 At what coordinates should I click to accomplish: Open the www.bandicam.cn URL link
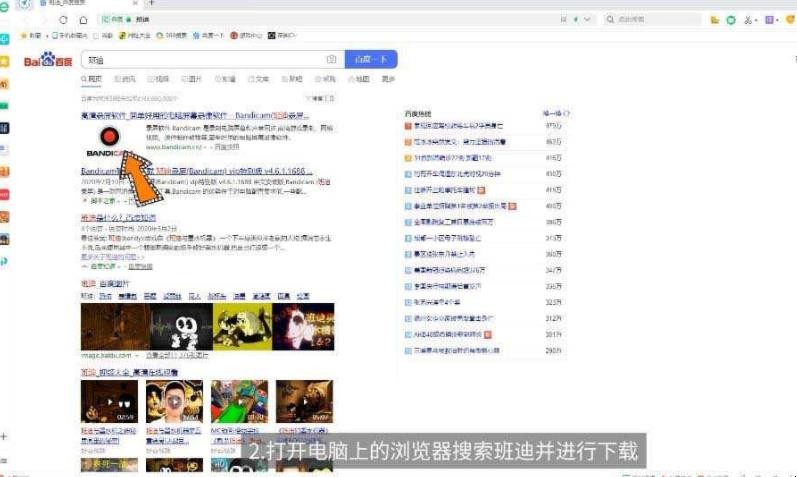point(173,147)
